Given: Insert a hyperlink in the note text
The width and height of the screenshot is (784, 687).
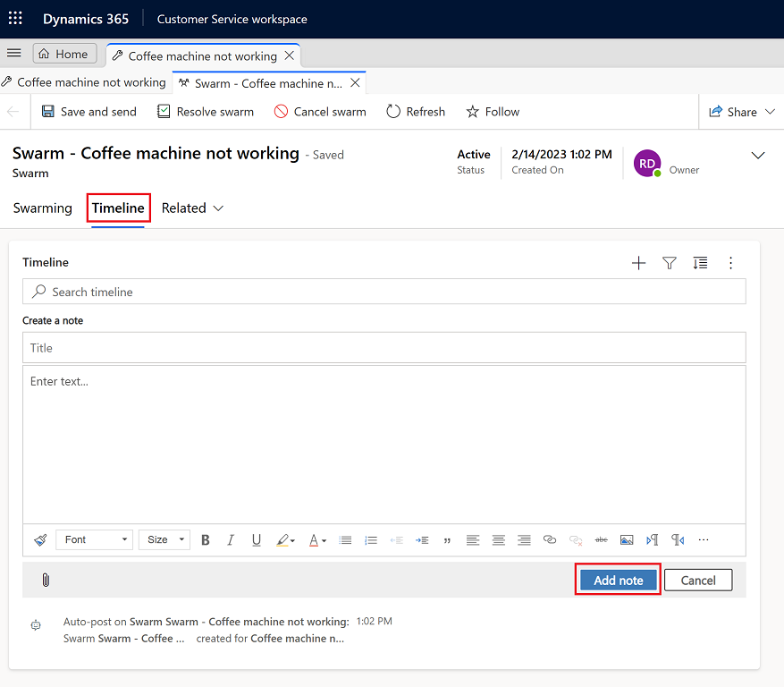Looking at the screenshot, I should tap(548, 539).
